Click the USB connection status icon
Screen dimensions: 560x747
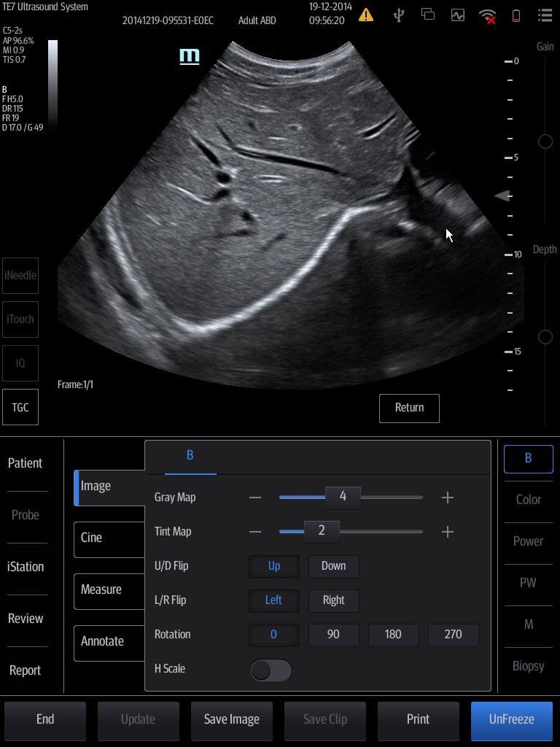pos(399,15)
